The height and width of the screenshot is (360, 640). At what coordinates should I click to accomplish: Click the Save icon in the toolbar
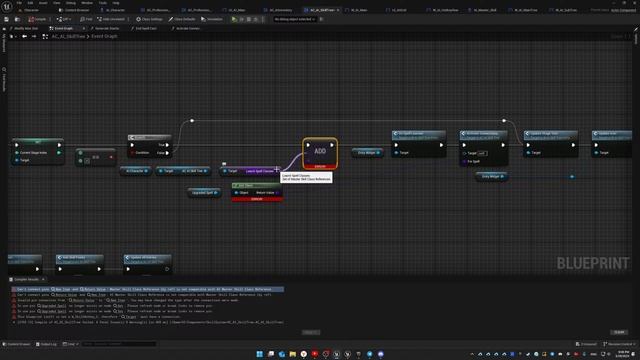(x=7, y=19)
